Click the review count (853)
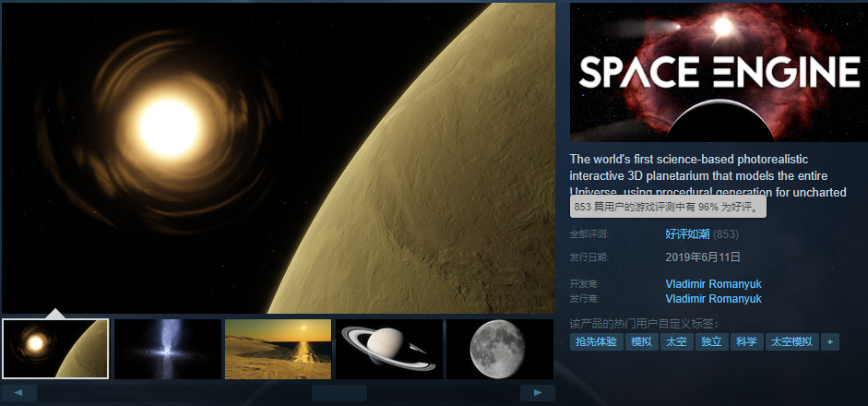The width and height of the screenshot is (868, 406). click(x=726, y=234)
